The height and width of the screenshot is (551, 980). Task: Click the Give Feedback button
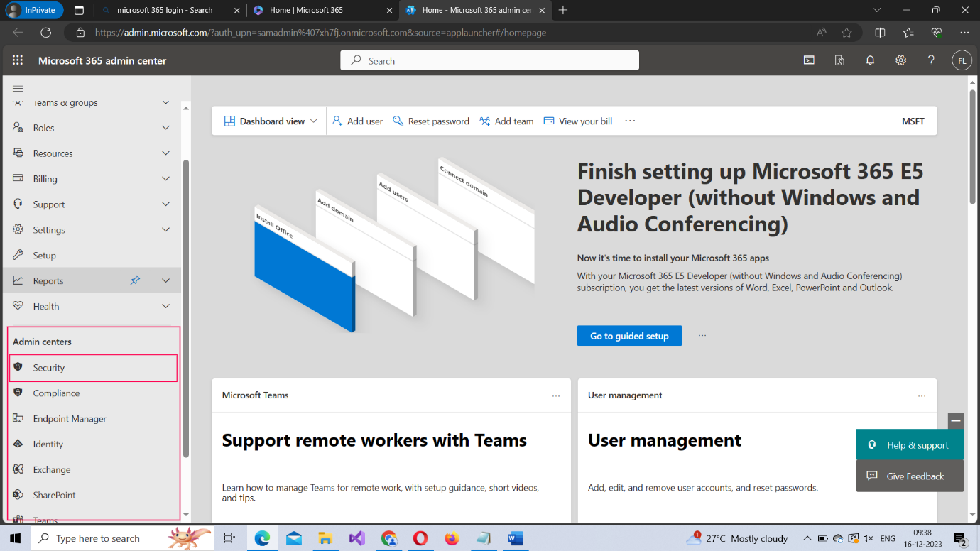[x=910, y=476]
